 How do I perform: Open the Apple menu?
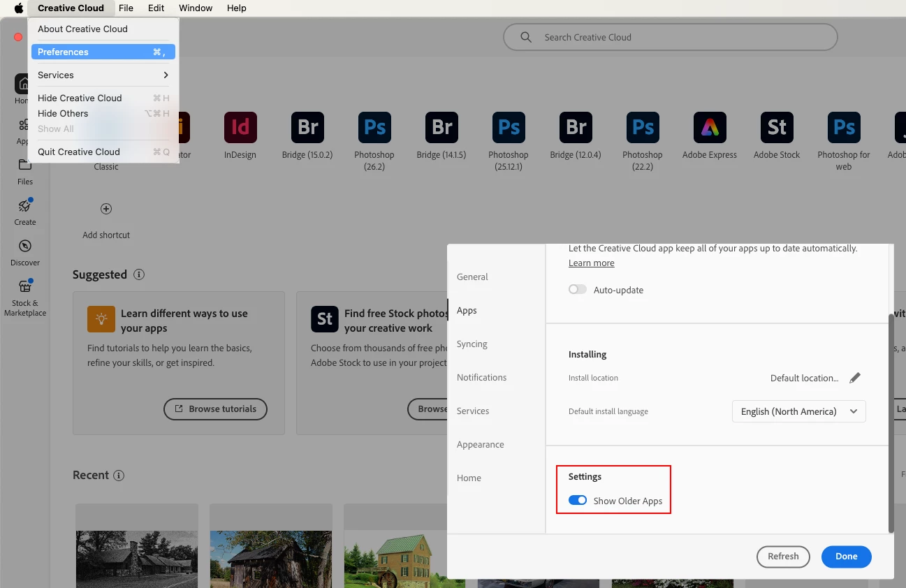point(19,8)
